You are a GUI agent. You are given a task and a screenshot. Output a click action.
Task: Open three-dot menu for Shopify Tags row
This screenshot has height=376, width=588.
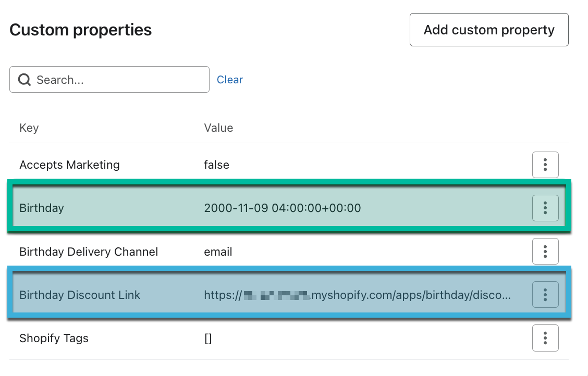pyautogui.click(x=545, y=338)
